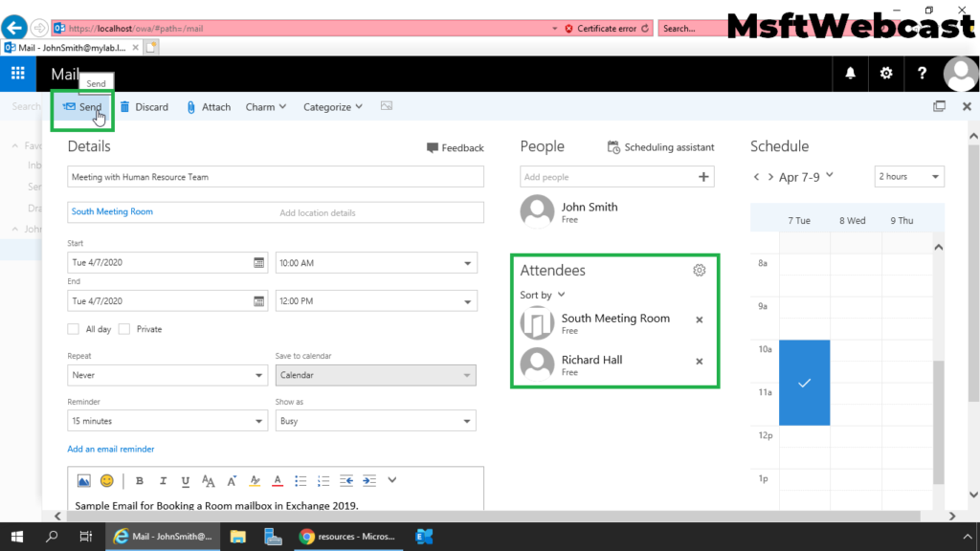Go to next schedule dates
The width and height of the screenshot is (980, 551).
[770, 177]
